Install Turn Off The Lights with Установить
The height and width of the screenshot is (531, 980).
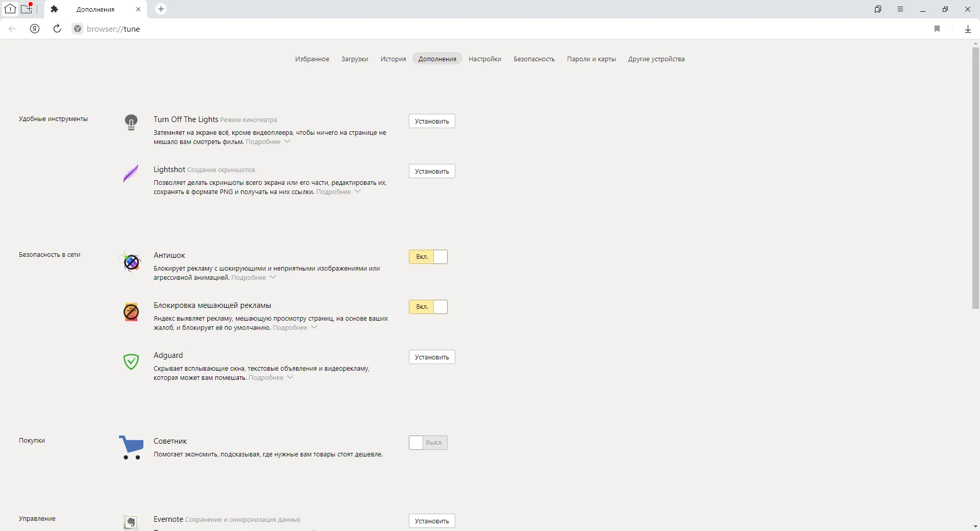point(432,121)
